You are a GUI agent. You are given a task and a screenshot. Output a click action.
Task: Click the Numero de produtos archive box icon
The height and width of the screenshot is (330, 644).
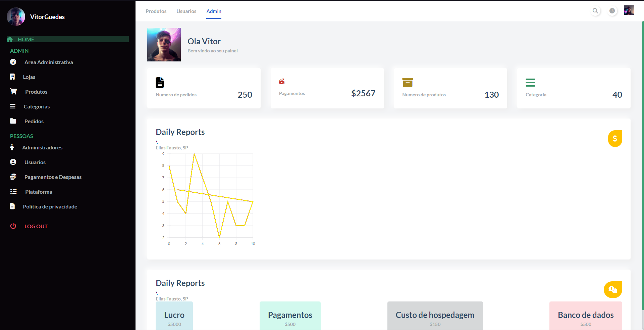pos(408,82)
